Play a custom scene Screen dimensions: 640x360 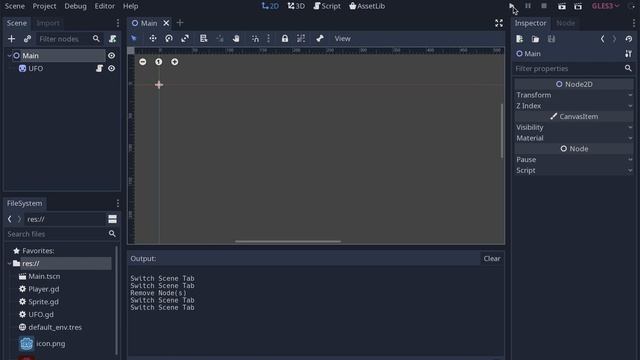pyautogui.click(x=578, y=6)
